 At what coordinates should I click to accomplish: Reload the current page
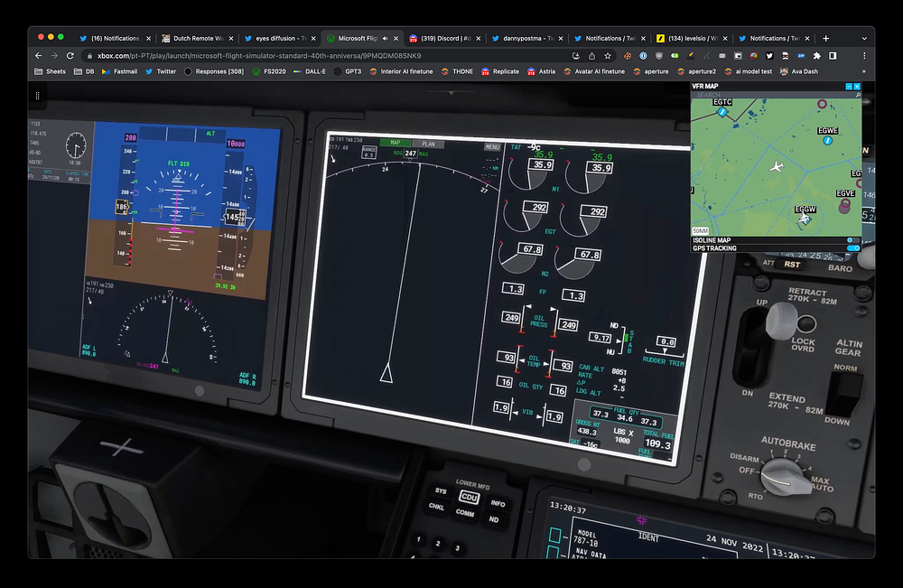click(x=70, y=56)
